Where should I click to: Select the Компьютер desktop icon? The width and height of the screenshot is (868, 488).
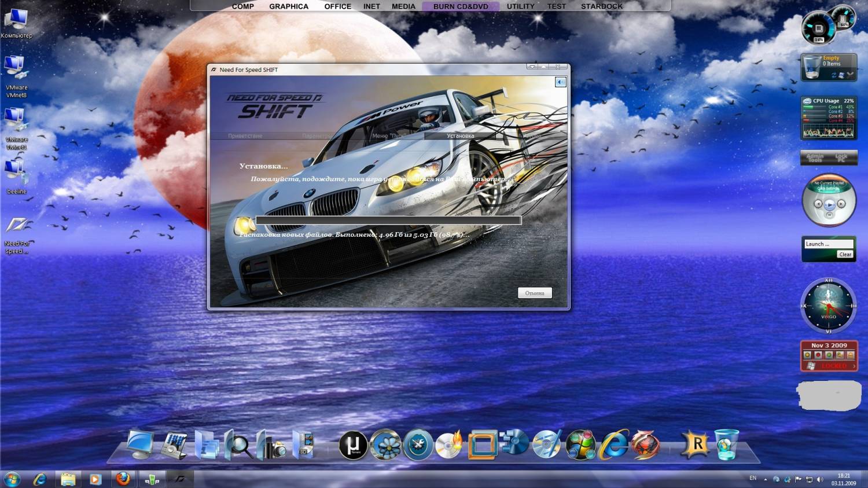coord(16,24)
